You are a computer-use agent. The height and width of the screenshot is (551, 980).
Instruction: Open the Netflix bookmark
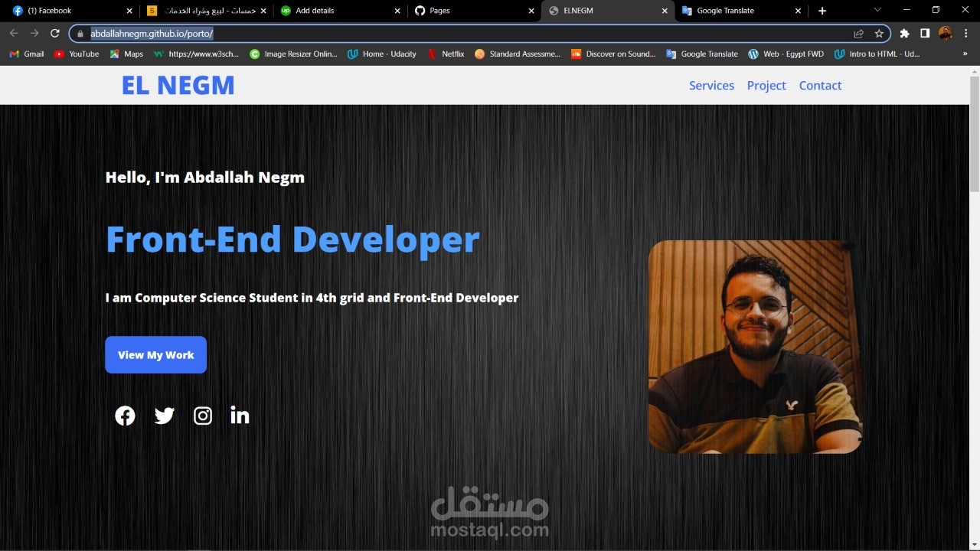click(x=446, y=54)
